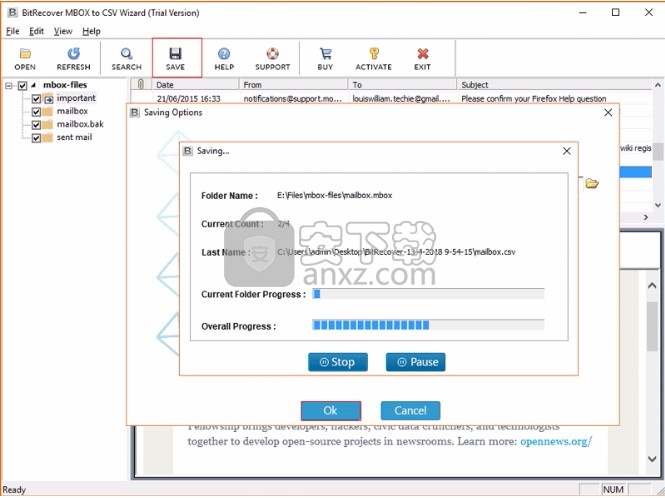Maximize the BitRecover window
Viewport: 665px width, 498px height.
[x=615, y=12]
